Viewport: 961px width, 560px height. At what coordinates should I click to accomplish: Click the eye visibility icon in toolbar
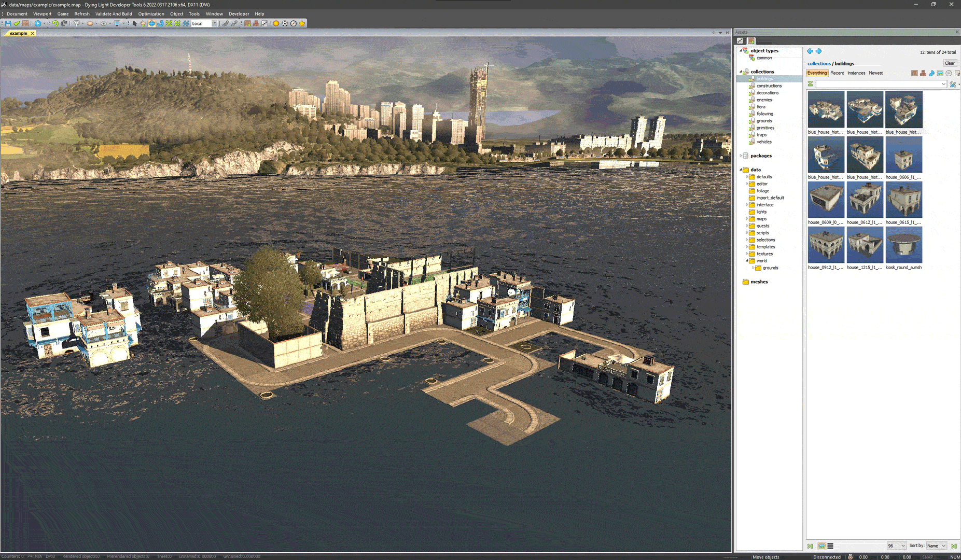pos(103,23)
